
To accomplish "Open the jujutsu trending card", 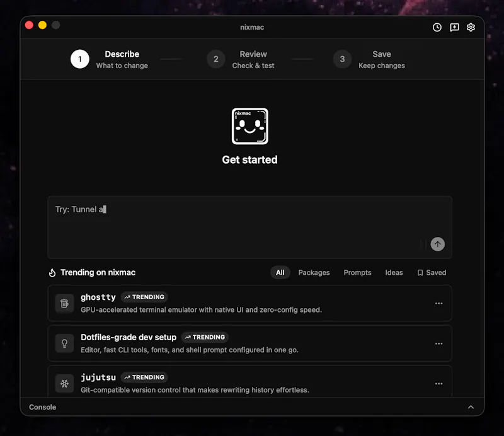I will [249, 382].
